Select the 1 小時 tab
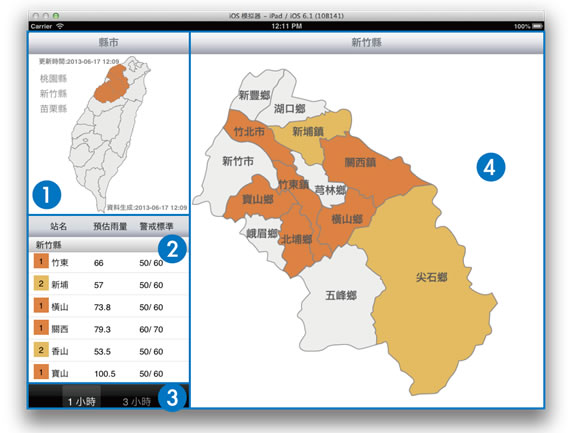This screenshot has width=573, height=433. point(81,396)
